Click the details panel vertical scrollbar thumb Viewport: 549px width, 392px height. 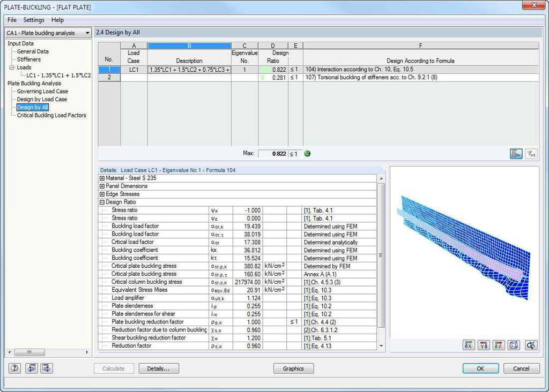click(x=381, y=255)
